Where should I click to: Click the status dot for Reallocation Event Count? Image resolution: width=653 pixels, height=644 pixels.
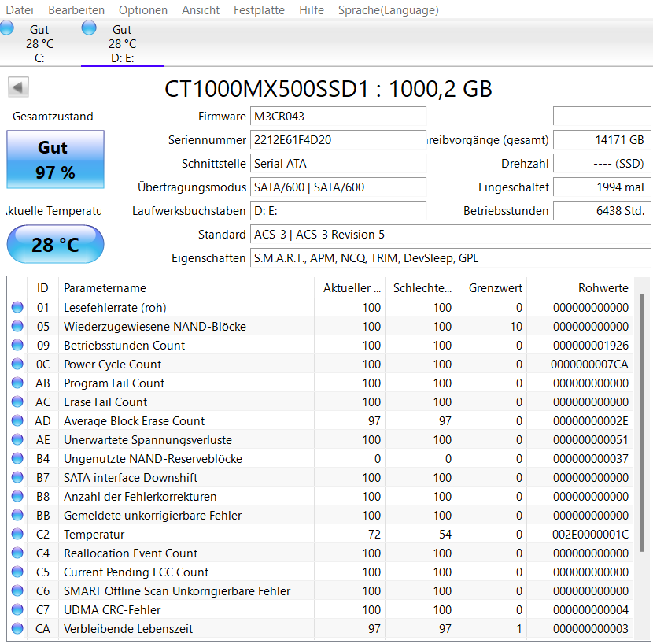click(17, 553)
